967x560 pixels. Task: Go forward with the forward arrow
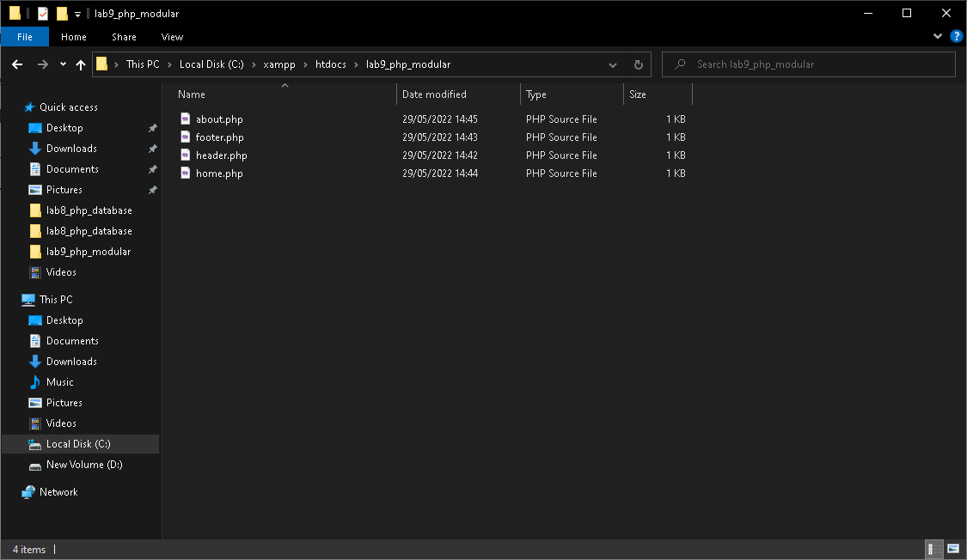click(x=43, y=64)
